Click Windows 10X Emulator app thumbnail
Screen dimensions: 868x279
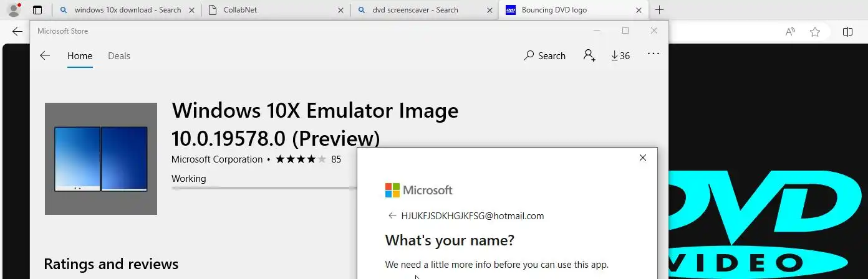pyautogui.click(x=101, y=159)
